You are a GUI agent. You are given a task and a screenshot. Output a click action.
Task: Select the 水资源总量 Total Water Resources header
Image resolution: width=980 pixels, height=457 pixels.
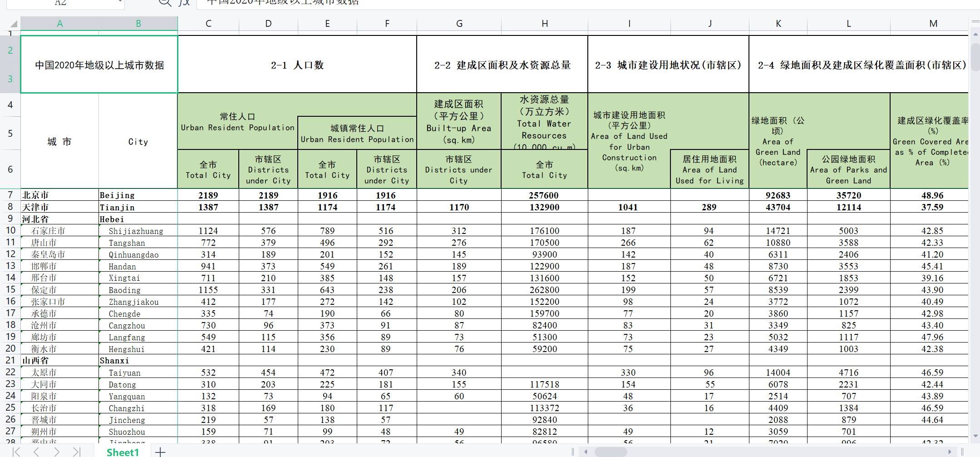pyautogui.click(x=545, y=121)
